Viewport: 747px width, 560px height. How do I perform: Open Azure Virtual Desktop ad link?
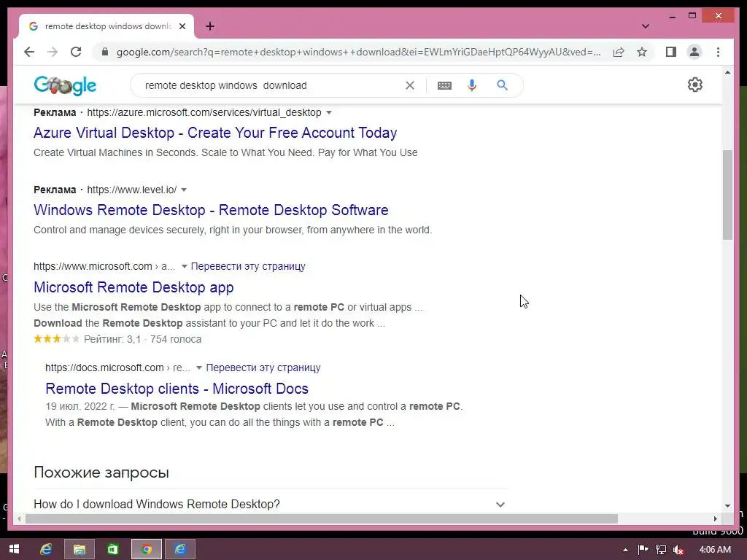click(x=215, y=133)
